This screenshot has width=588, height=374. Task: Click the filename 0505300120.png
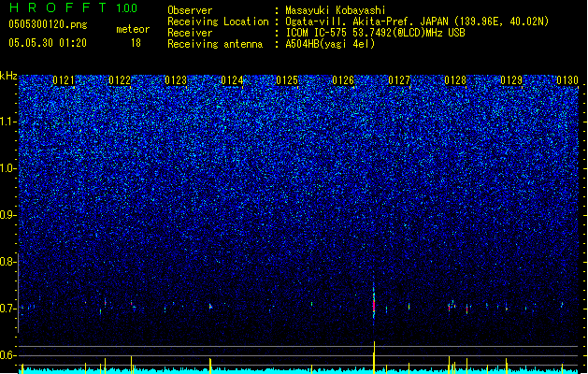(x=48, y=24)
